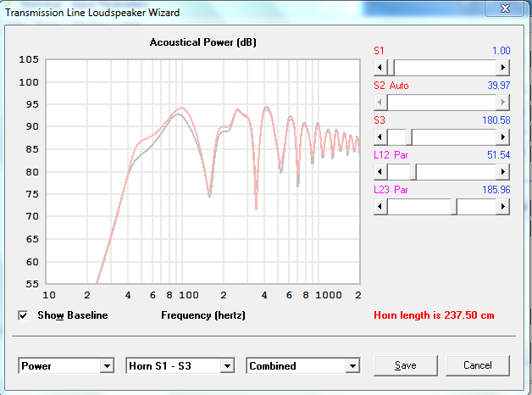
Task: Click the L12 value 51.54
Action: point(498,155)
